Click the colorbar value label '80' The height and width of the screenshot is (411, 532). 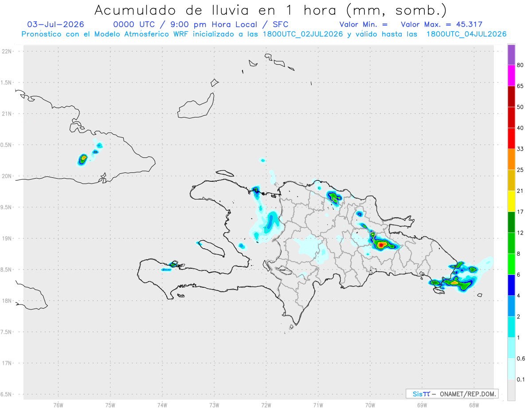click(x=520, y=65)
